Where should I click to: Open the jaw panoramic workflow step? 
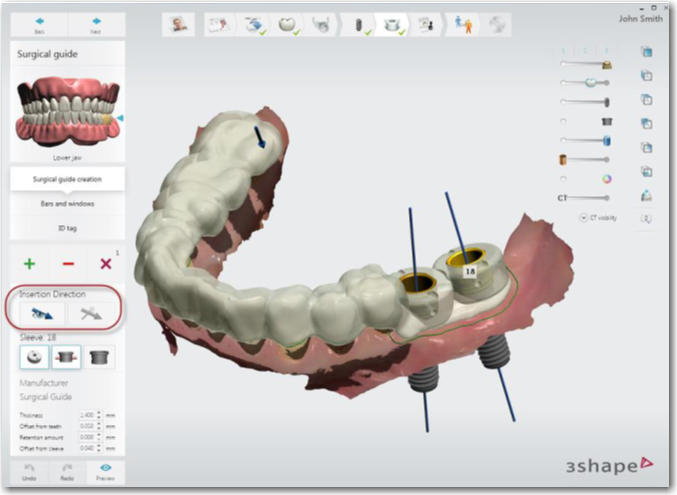point(321,25)
